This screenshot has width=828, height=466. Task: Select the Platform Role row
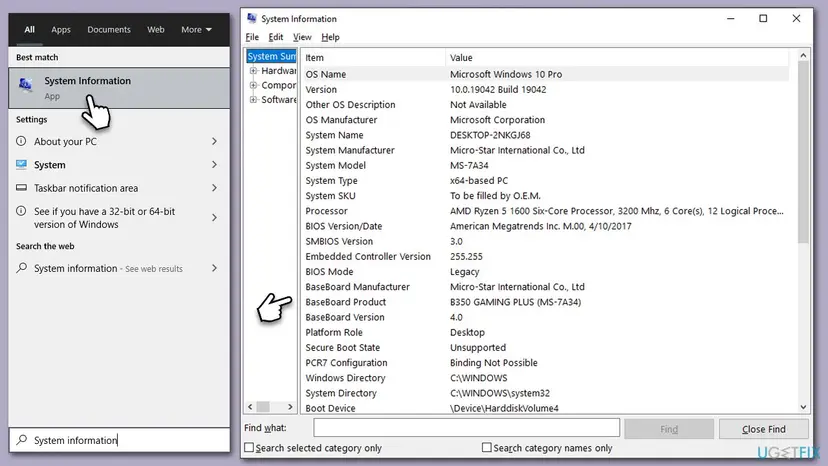point(545,332)
